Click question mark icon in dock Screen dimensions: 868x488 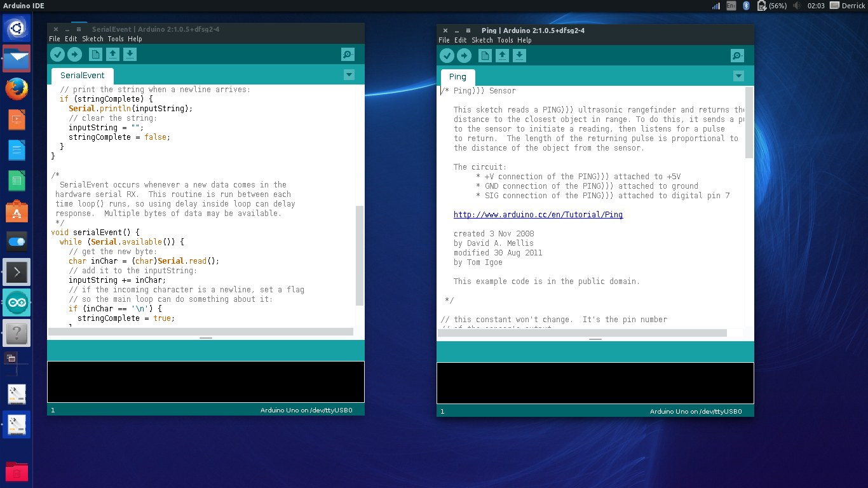point(17,333)
